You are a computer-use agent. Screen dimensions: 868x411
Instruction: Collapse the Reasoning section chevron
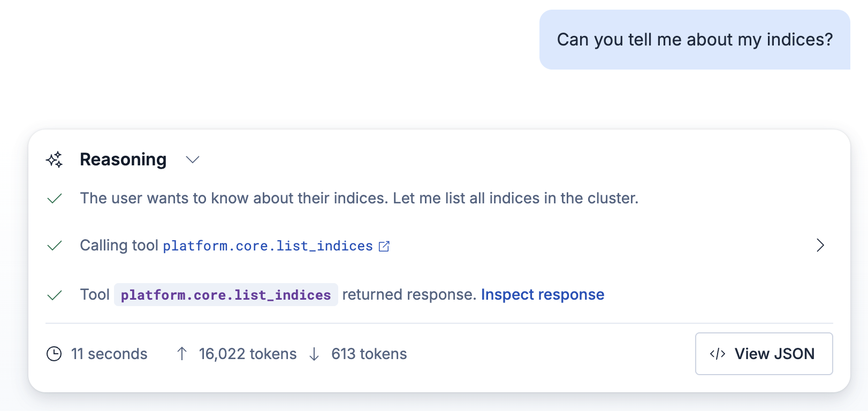pos(193,159)
